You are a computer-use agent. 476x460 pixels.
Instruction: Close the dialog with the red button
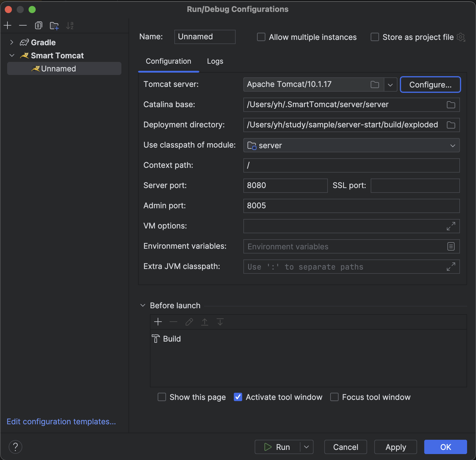pyautogui.click(x=8, y=10)
